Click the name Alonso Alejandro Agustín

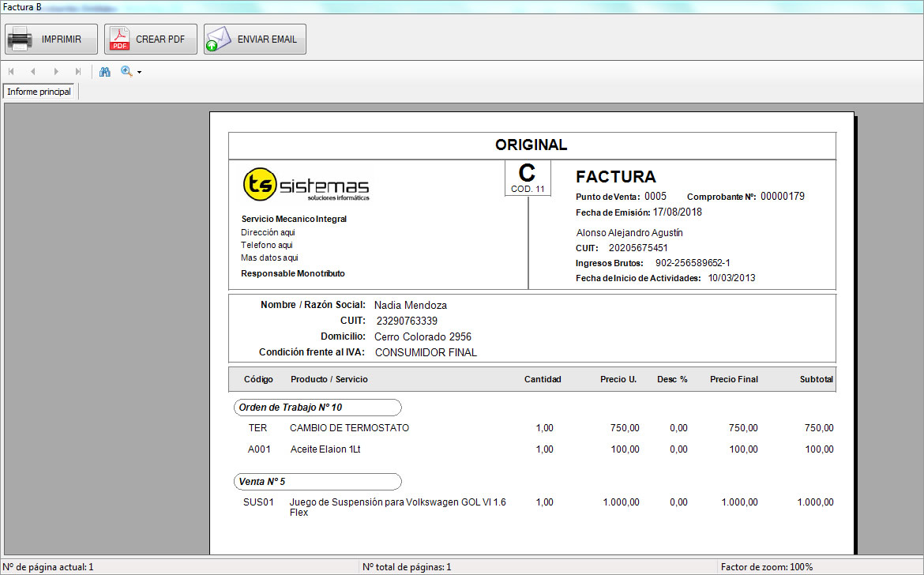point(629,233)
